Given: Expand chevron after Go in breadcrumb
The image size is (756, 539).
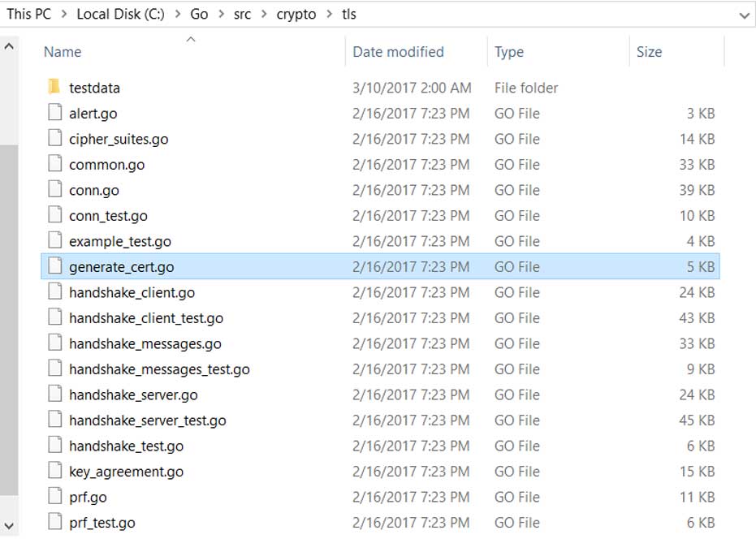Looking at the screenshot, I should click(x=222, y=14).
